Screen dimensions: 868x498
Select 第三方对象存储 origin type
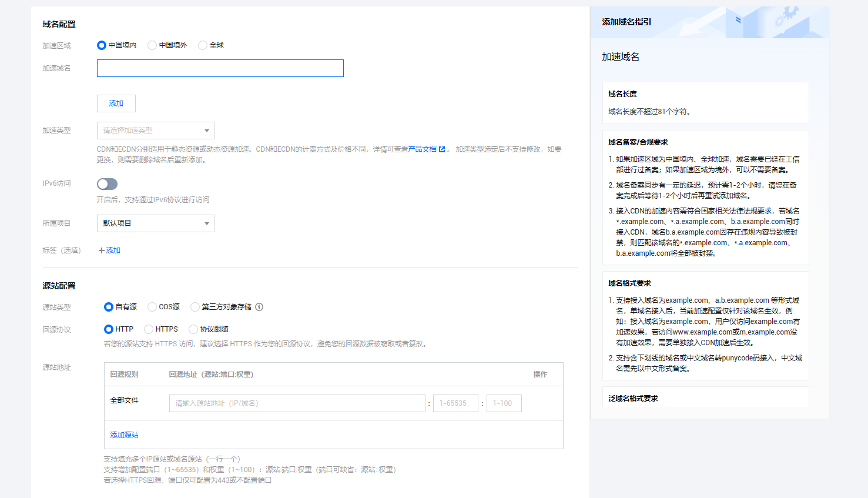click(195, 307)
